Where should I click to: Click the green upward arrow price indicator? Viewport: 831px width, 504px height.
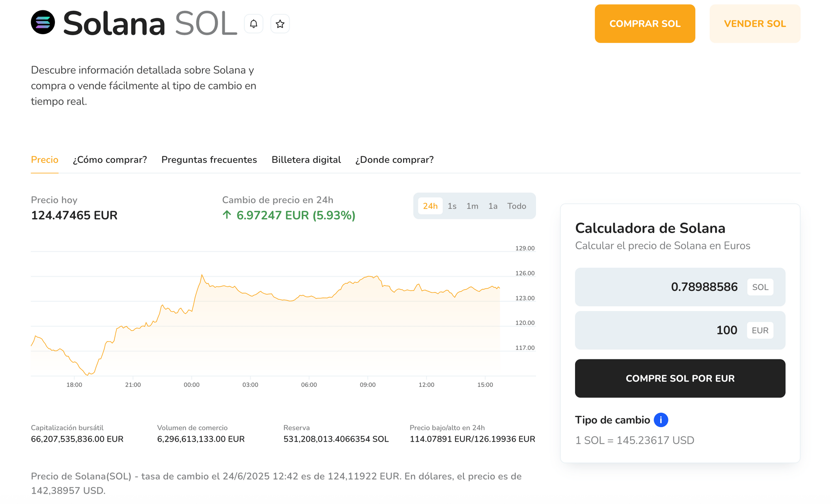[x=226, y=216]
